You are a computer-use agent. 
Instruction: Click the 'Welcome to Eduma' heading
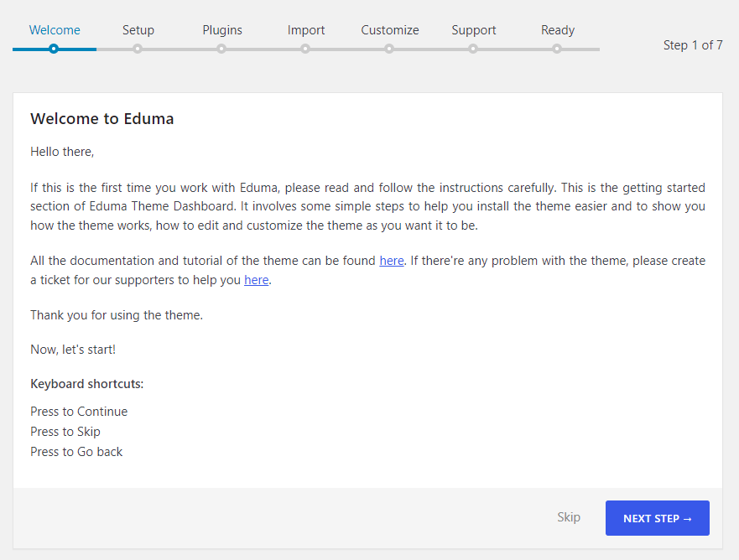coord(101,118)
